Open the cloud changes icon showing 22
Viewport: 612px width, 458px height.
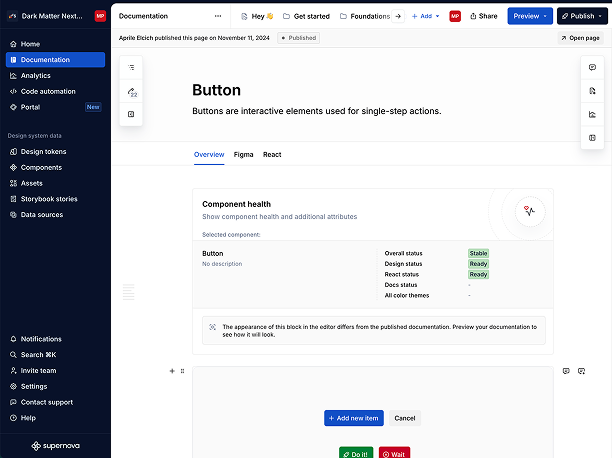(132, 92)
